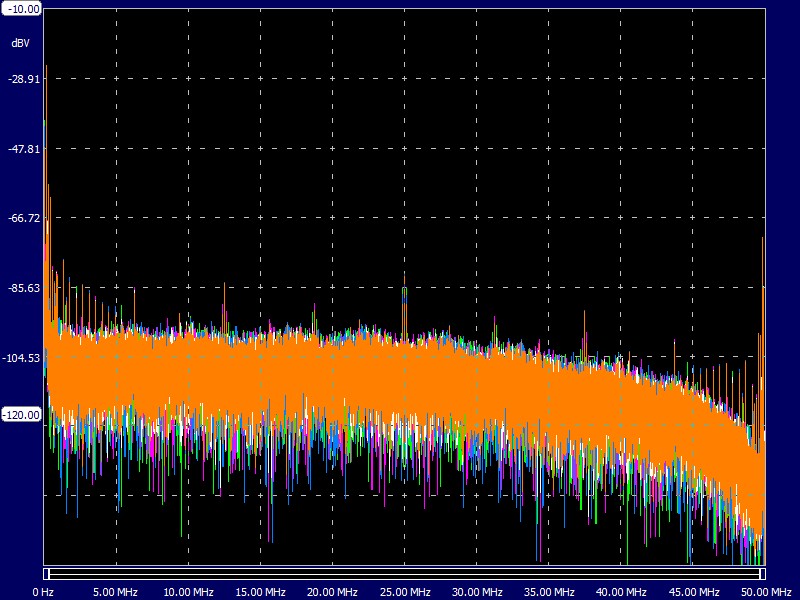Click the 30.00 MHz frequency label
The height and width of the screenshot is (600, 800).
(x=477, y=592)
